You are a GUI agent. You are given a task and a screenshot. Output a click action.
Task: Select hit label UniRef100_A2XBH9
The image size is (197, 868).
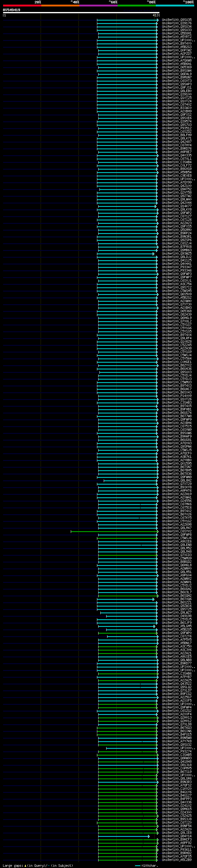pos(177,111)
